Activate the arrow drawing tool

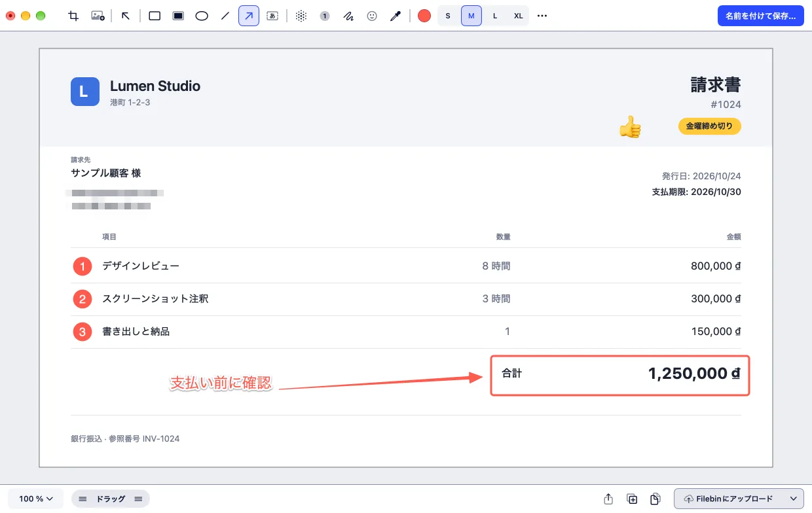pyautogui.click(x=248, y=16)
